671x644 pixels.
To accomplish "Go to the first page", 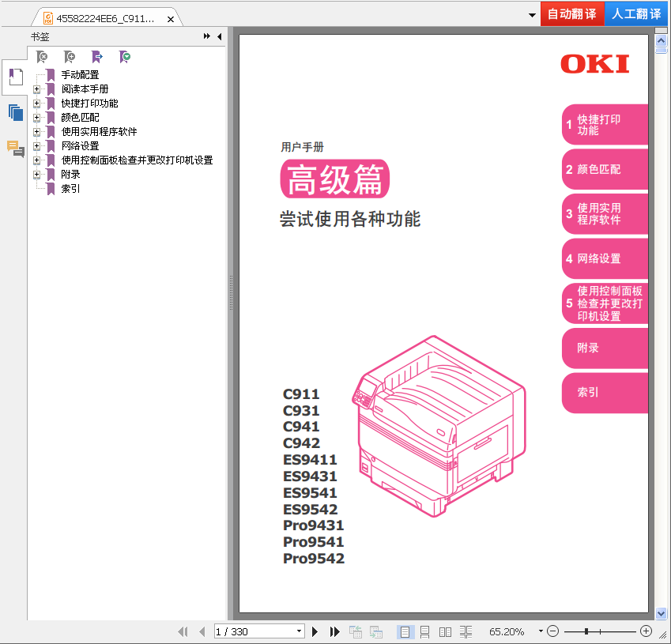I will click(x=183, y=631).
